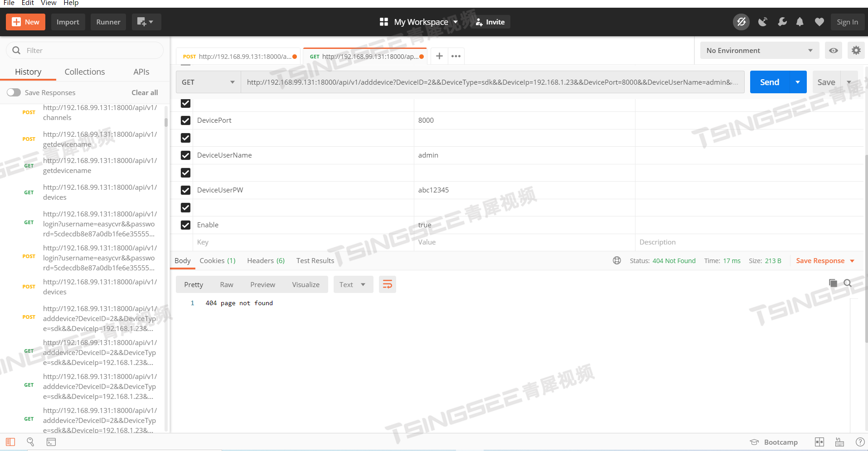The width and height of the screenshot is (868, 451).
Task: Toggle the sidebar from the status bar
Action: (x=10, y=442)
